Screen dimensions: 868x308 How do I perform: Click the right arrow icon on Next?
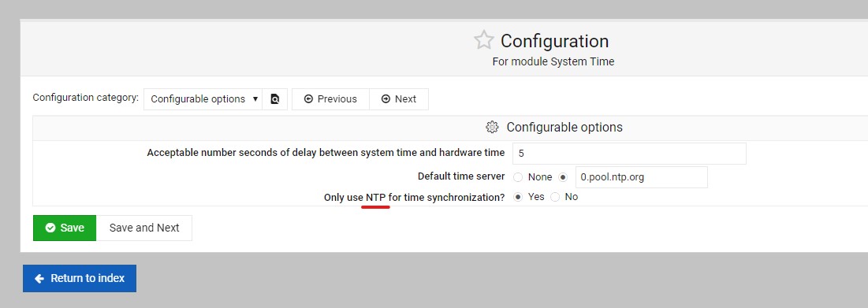pyautogui.click(x=386, y=99)
